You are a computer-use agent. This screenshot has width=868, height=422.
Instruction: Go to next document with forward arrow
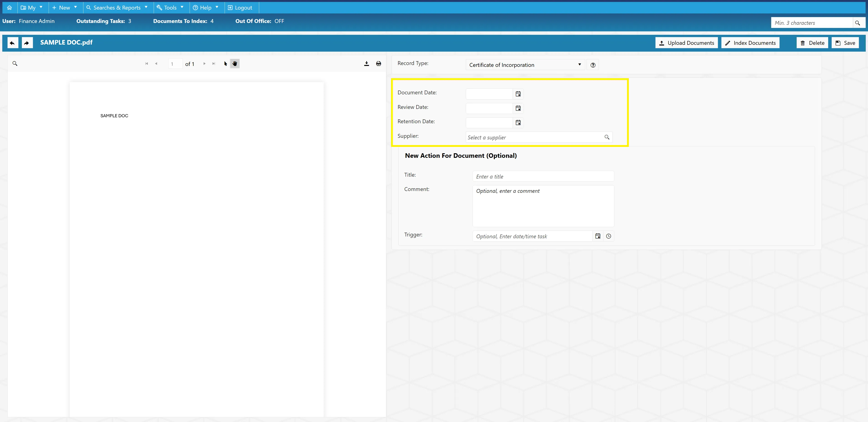pyautogui.click(x=27, y=43)
